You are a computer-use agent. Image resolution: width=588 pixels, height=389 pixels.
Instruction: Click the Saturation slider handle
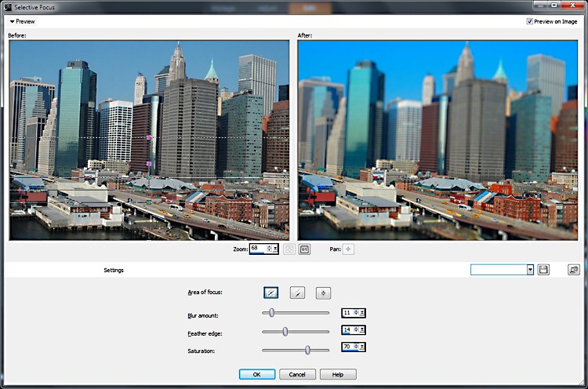pyautogui.click(x=307, y=350)
